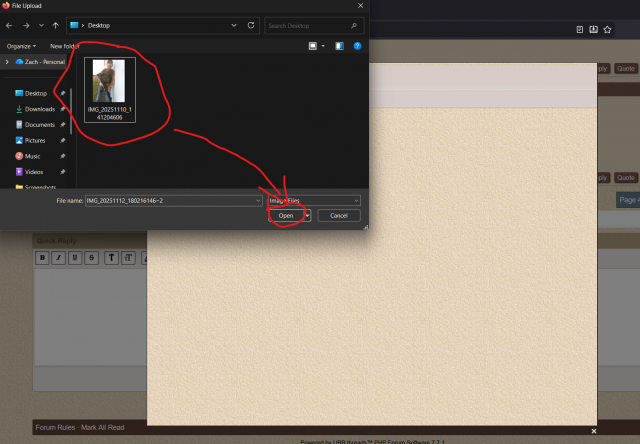This screenshot has width=640, height=444.
Task: Open the recent locations dropdown arrow
Action: click(40, 24)
